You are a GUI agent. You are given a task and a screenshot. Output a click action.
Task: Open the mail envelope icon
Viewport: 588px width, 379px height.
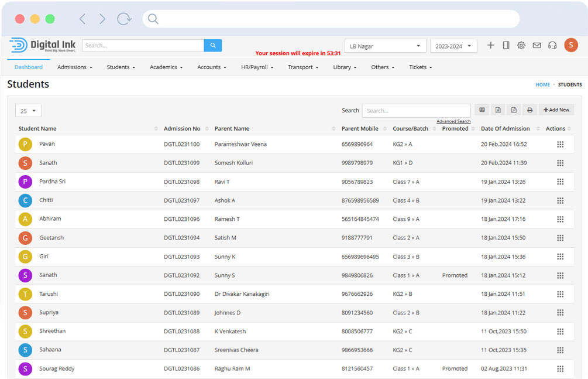(537, 45)
